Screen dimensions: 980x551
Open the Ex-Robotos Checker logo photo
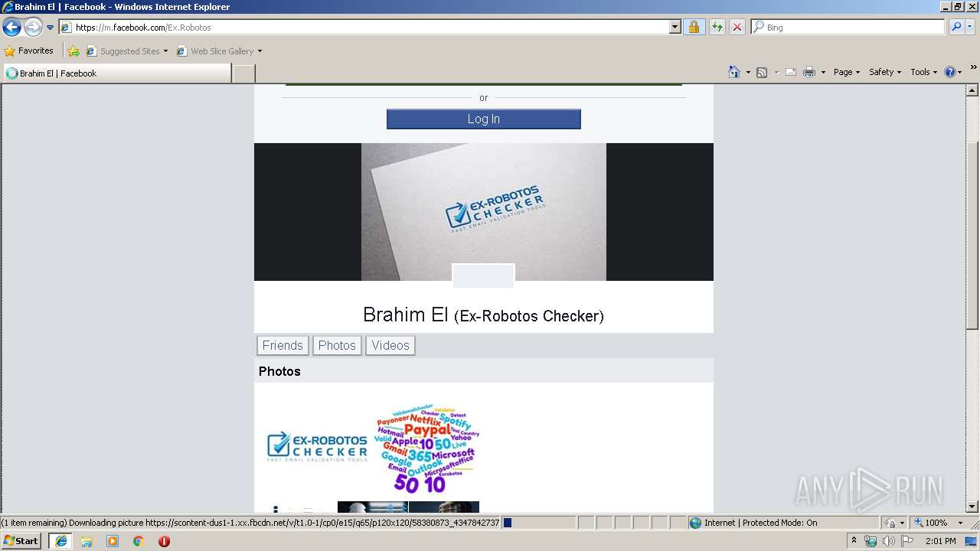(x=317, y=448)
